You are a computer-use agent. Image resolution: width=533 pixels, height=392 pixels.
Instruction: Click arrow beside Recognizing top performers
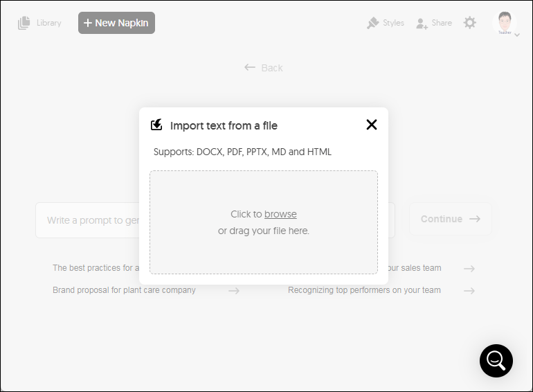tap(469, 291)
